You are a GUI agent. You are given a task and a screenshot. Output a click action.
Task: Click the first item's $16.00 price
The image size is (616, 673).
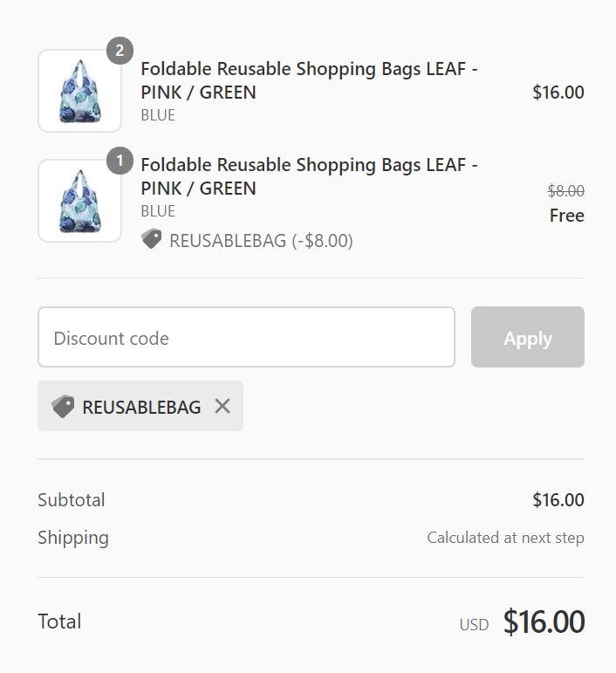[558, 93]
